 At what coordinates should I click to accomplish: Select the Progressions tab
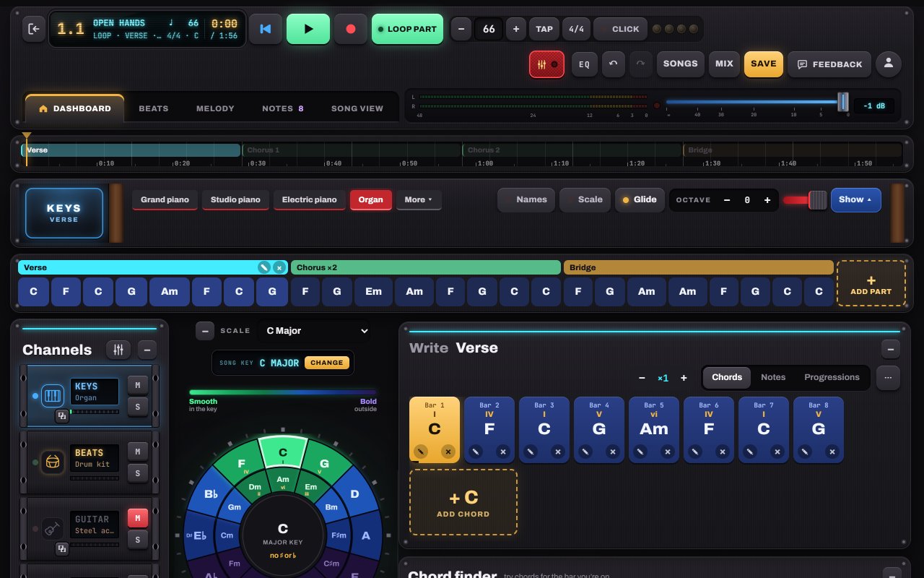point(832,377)
